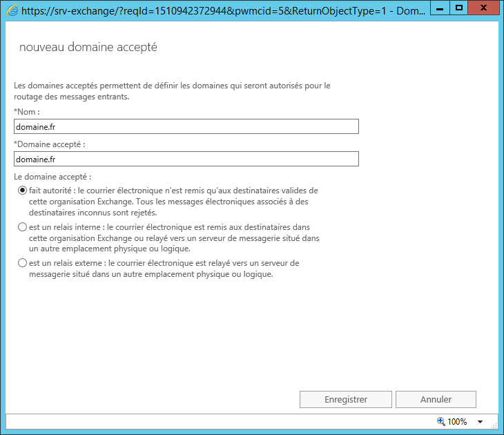The image size is (504, 435).
Task: Click the 100% zoom value
Action: click(457, 422)
